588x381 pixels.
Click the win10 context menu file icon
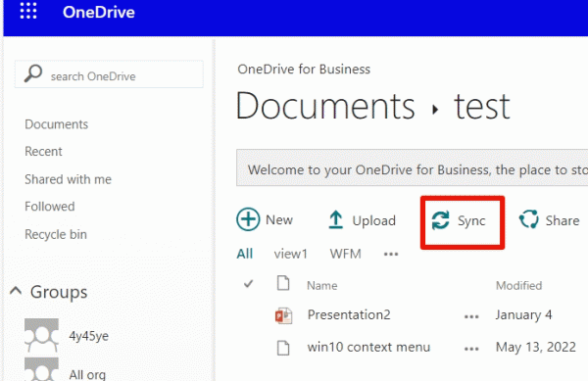283,348
